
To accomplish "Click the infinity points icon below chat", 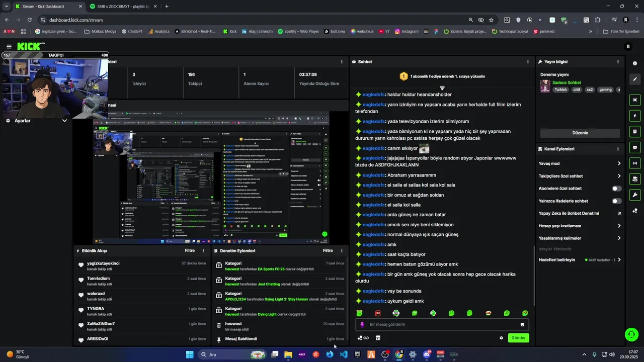I will (x=363, y=338).
